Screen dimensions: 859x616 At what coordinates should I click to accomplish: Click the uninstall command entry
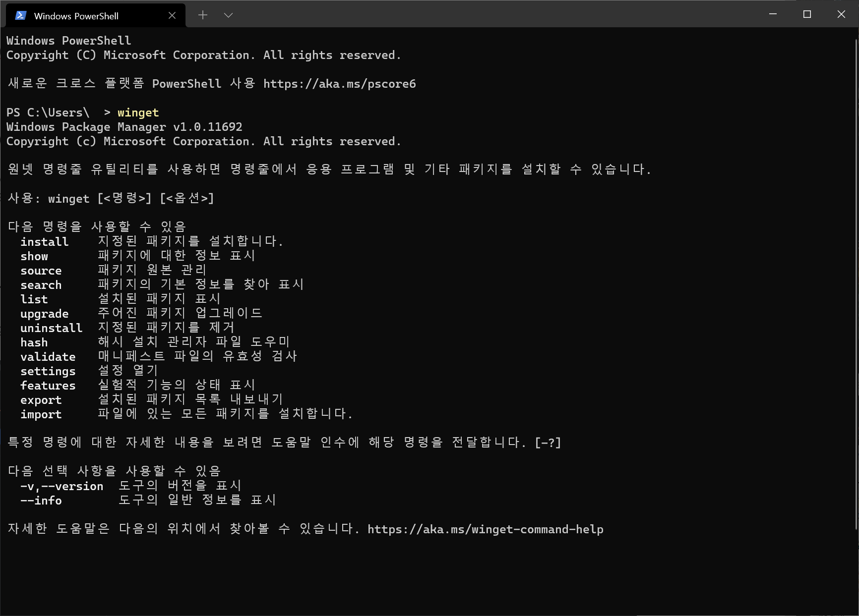click(x=52, y=328)
